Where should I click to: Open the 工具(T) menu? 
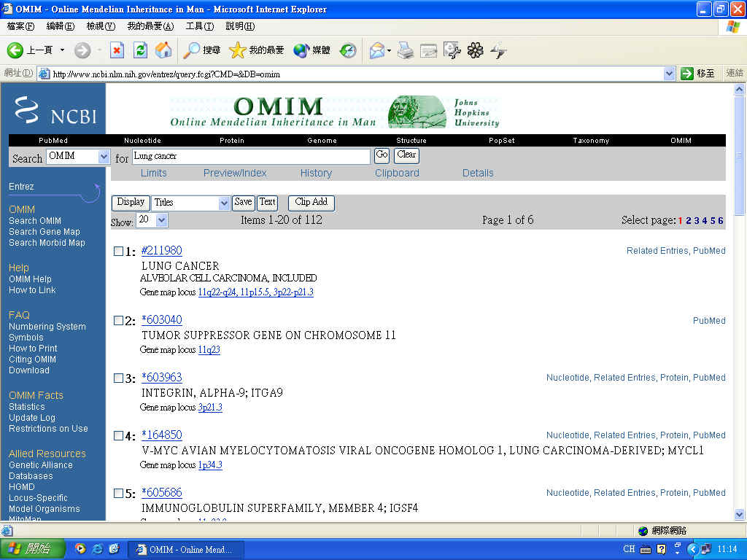pyautogui.click(x=200, y=26)
